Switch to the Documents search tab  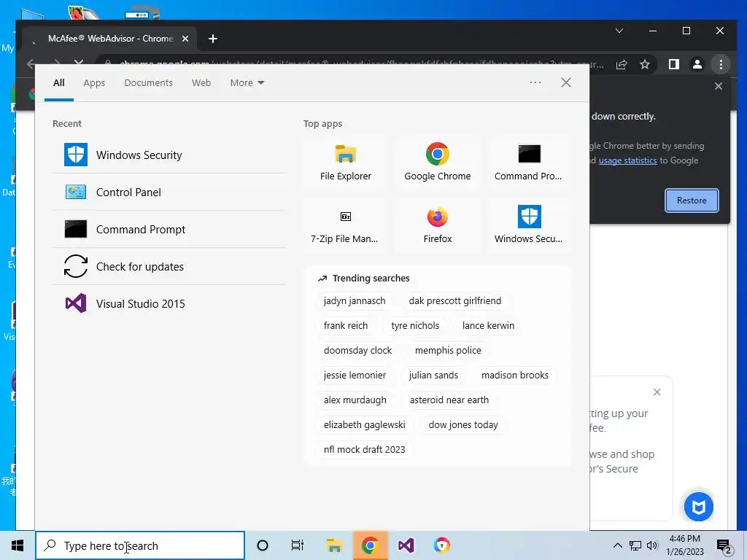coord(148,83)
